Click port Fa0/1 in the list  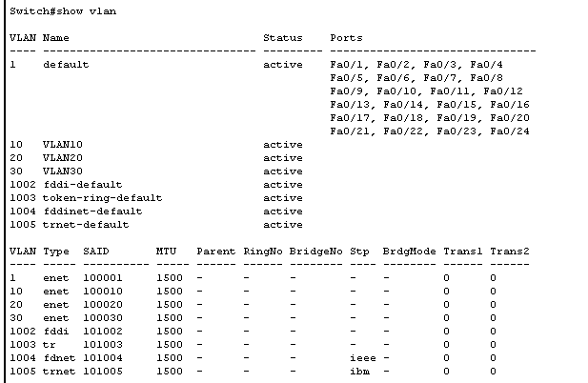point(347,65)
